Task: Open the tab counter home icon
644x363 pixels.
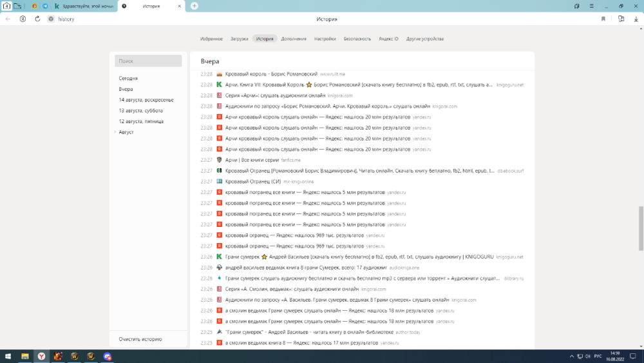Action: tap(6, 6)
